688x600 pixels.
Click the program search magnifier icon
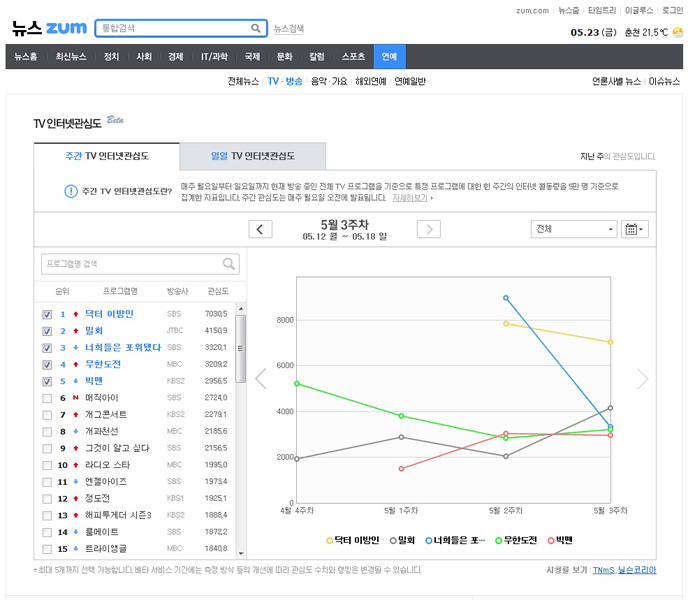click(x=229, y=264)
